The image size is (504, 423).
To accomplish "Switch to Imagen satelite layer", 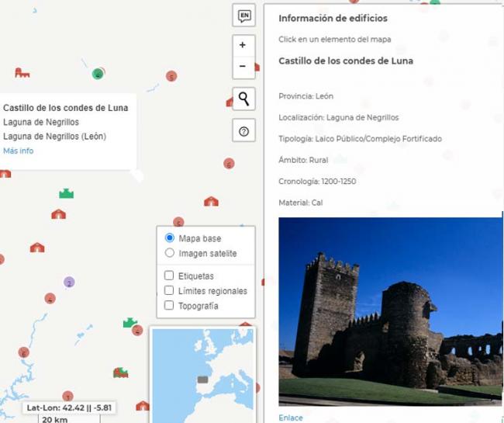I will tap(170, 253).
